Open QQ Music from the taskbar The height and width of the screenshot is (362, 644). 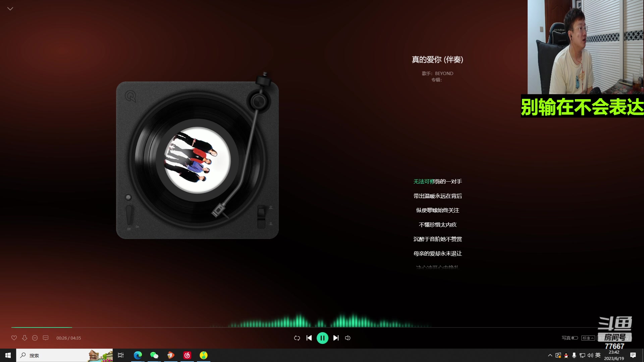click(204, 355)
